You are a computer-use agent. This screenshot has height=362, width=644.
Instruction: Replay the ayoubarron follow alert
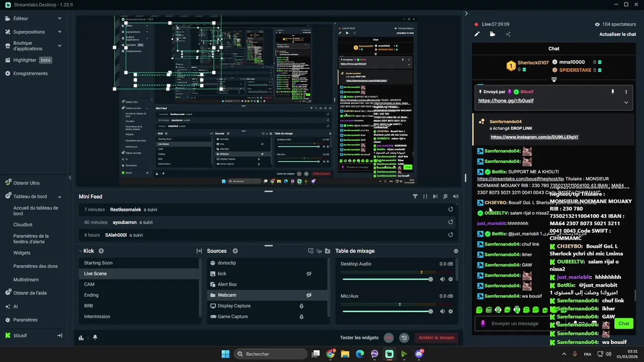click(x=450, y=222)
